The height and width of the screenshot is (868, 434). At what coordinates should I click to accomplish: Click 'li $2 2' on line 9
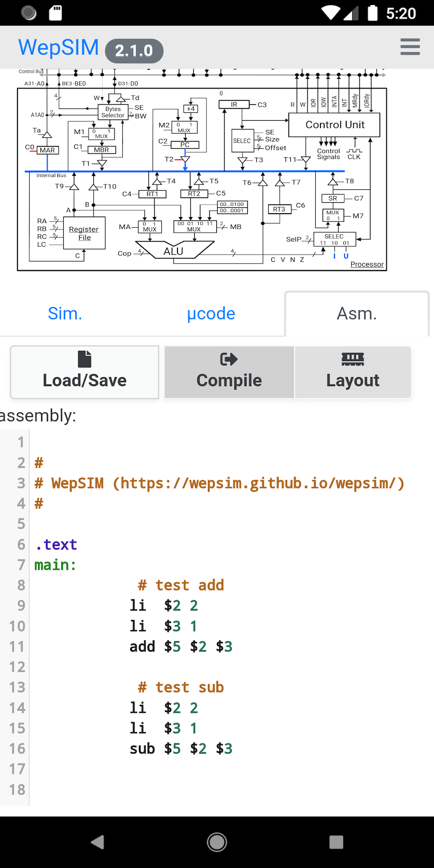coord(164,605)
